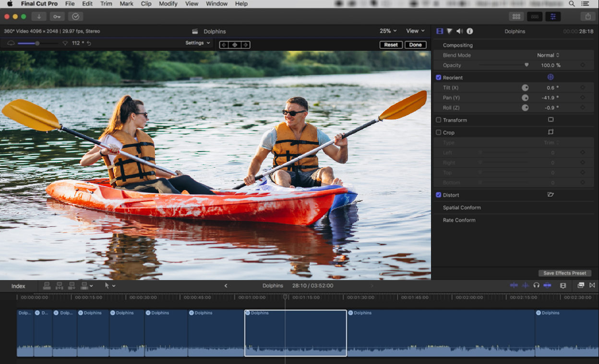
Task: Open the Clip menu in menu bar
Action: pos(146,4)
